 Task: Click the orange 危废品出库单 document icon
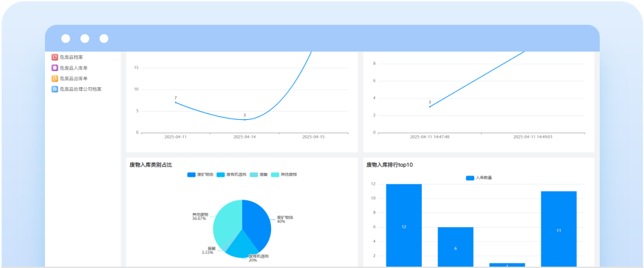pos(54,78)
